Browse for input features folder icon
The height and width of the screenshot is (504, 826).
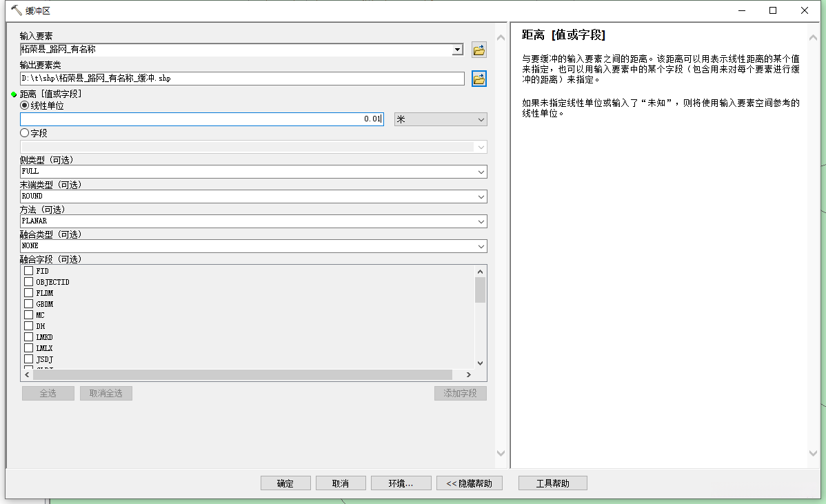[x=479, y=50]
